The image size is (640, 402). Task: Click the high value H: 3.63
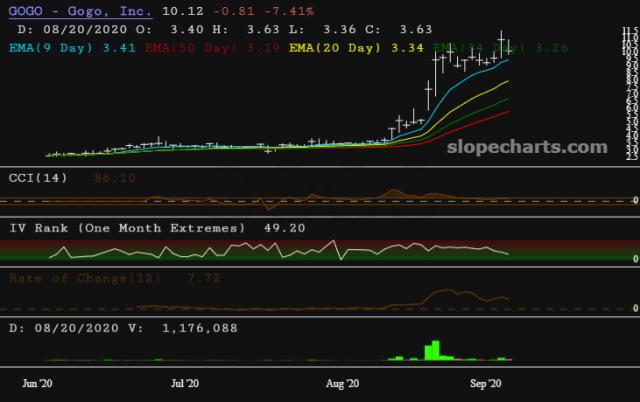(246, 29)
